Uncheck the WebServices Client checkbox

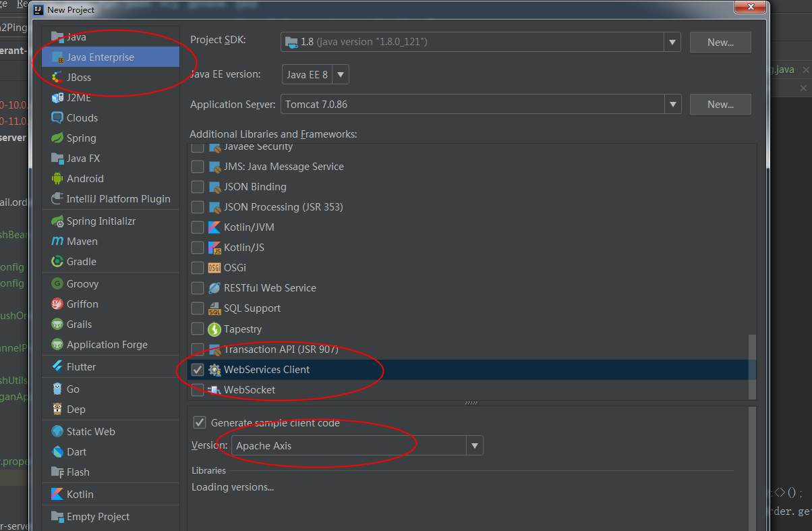[x=198, y=370]
